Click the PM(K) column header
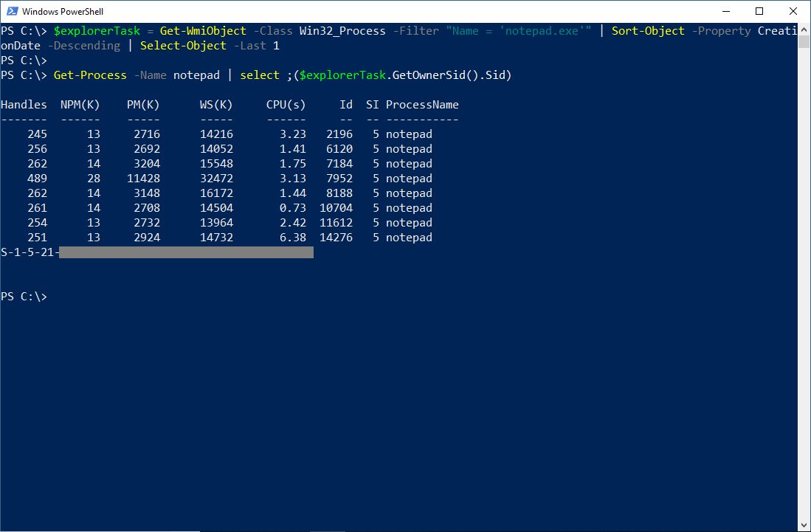Viewport: 811px width, 532px height. pos(143,105)
